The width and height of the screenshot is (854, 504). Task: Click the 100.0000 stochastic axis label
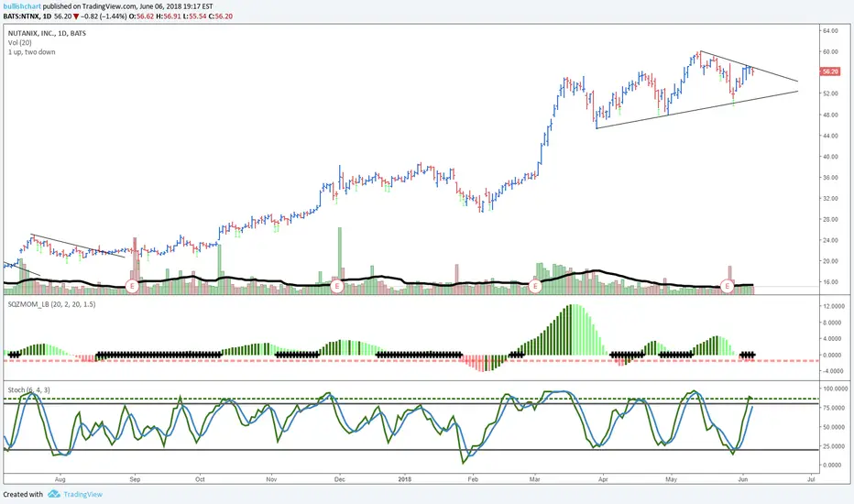(x=835, y=389)
